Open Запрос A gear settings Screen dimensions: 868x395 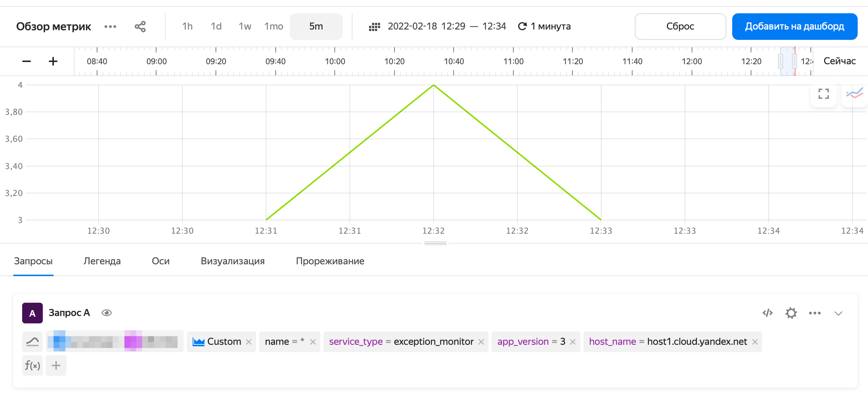(x=791, y=313)
